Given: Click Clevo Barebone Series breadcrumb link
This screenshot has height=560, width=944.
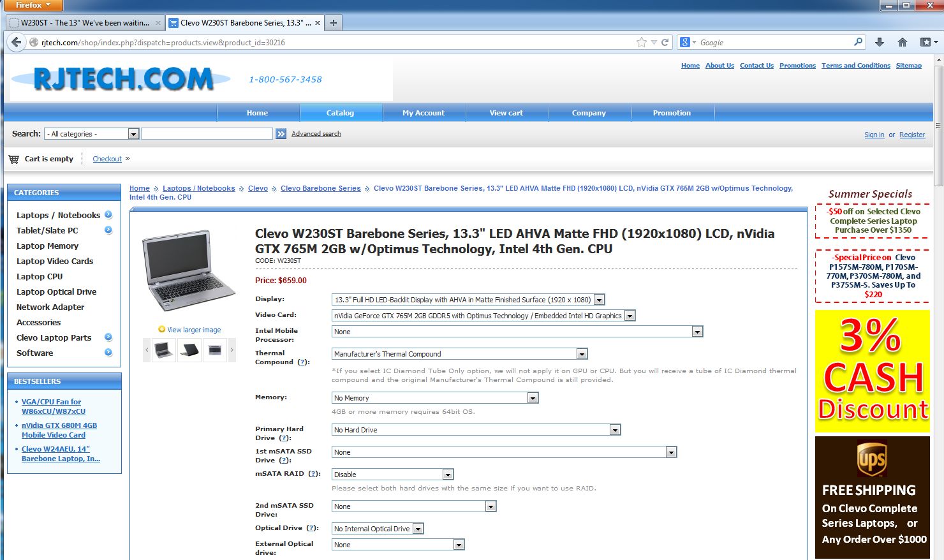Looking at the screenshot, I should pyautogui.click(x=321, y=188).
